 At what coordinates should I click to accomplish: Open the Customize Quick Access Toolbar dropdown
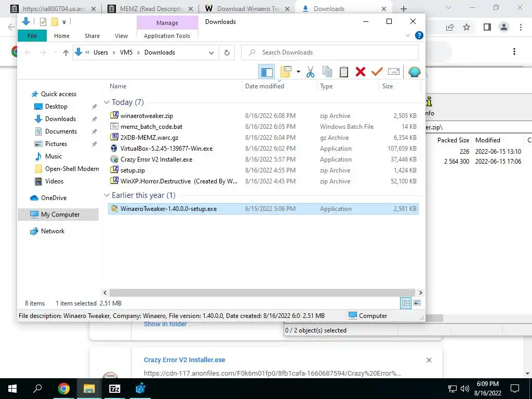[x=64, y=22]
